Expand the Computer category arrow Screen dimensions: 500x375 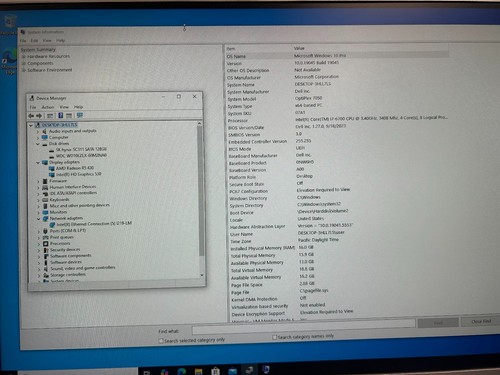tap(38, 138)
